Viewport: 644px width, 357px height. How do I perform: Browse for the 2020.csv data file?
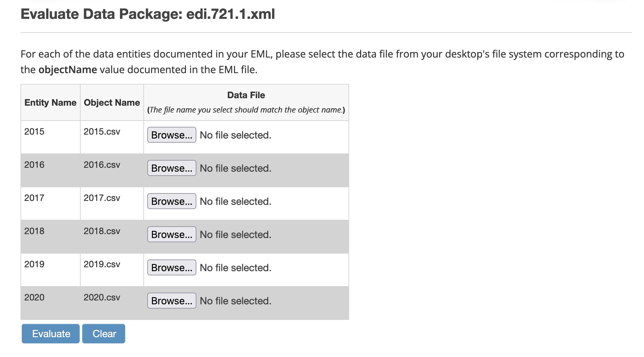[172, 301]
